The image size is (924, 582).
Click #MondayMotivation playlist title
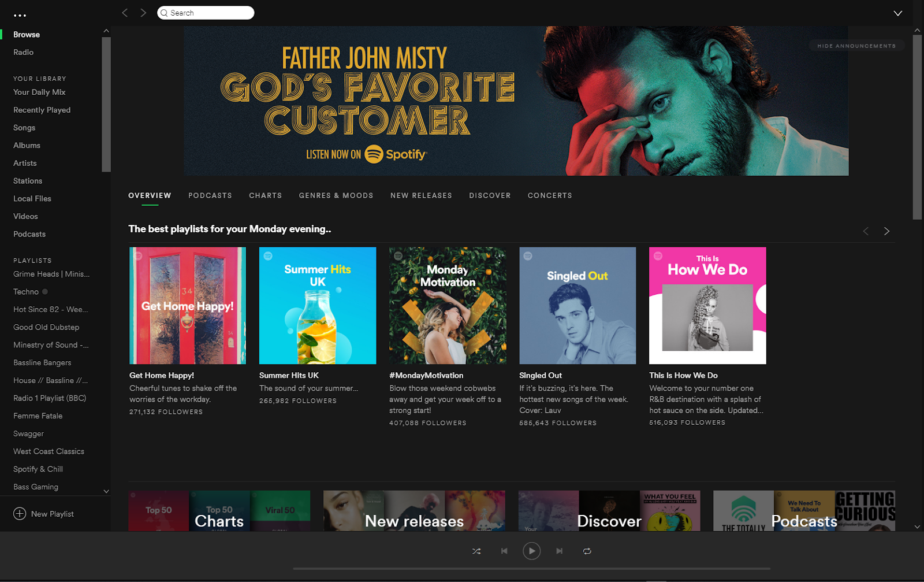point(426,376)
